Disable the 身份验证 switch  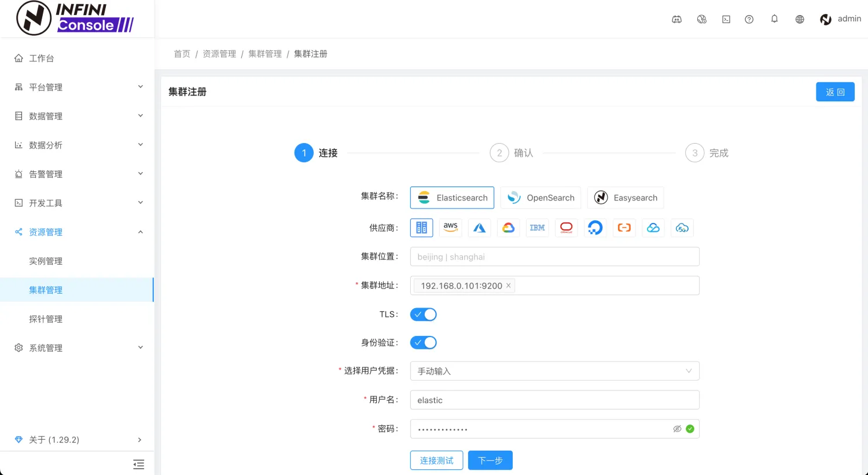click(x=424, y=343)
